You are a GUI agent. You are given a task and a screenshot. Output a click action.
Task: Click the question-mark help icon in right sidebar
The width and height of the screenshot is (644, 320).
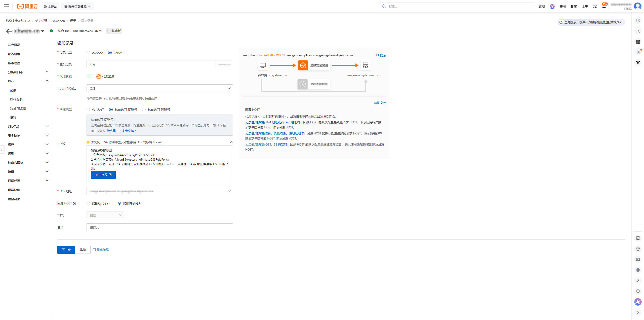coord(638,21)
